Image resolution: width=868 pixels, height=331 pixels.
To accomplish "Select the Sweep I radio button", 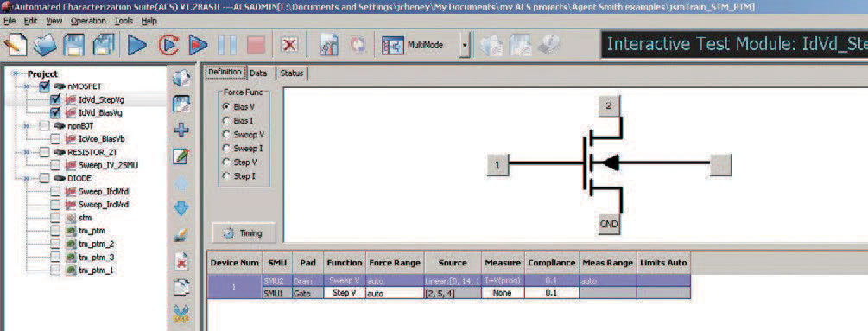I will click(x=226, y=149).
